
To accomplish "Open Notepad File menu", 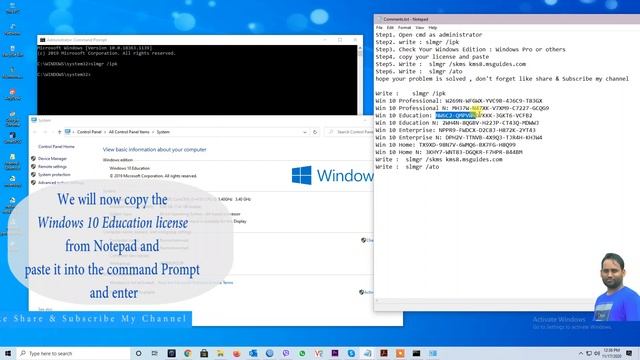I will coord(379,28).
